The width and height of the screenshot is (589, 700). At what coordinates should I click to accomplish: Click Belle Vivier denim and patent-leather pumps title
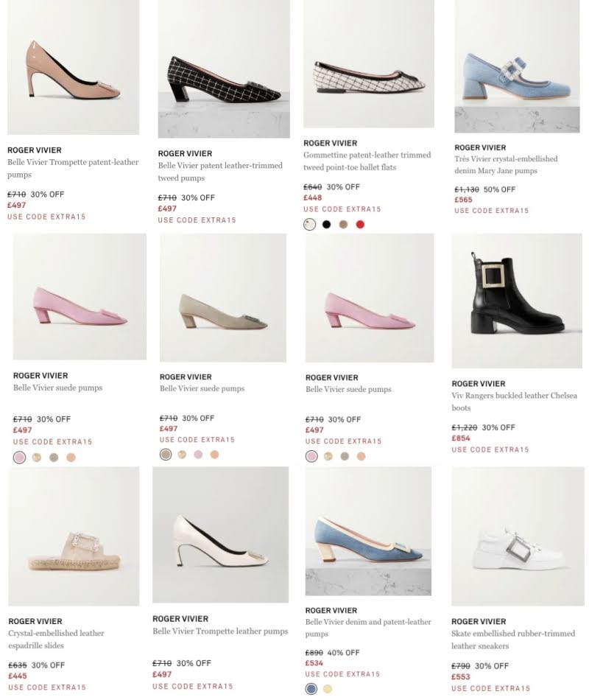[368, 628]
